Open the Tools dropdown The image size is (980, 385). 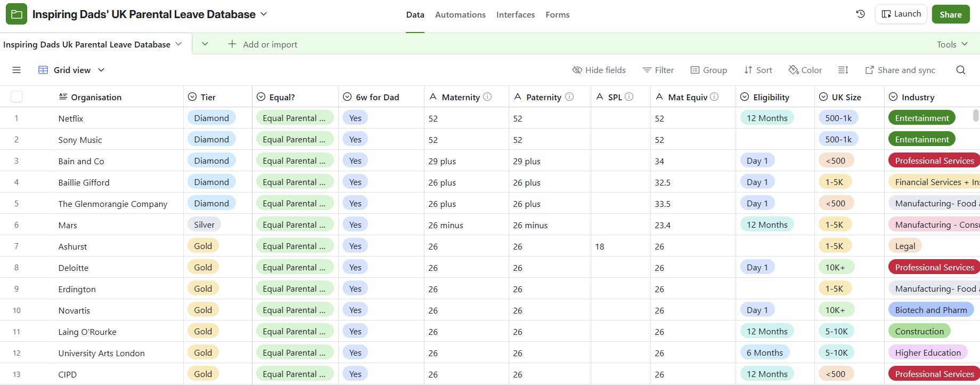click(x=952, y=44)
